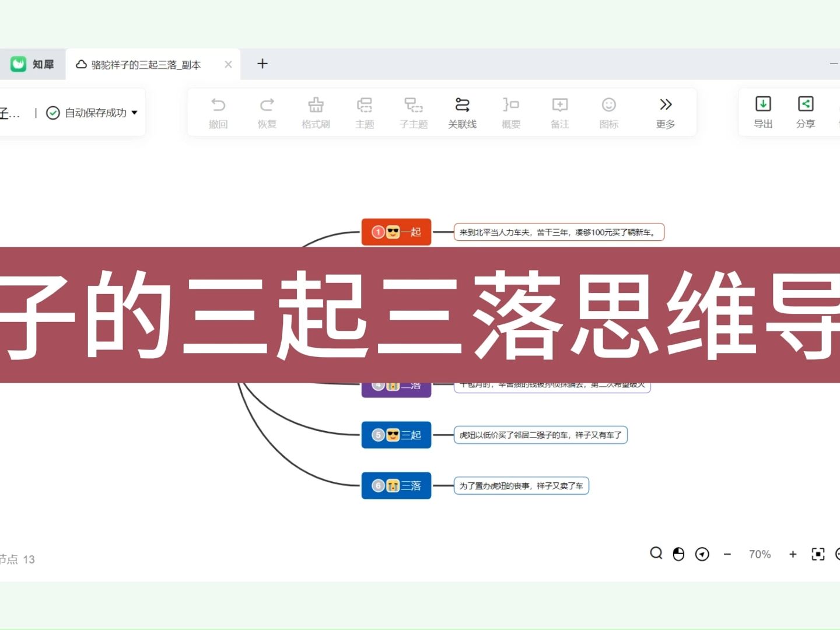
Task: Zoom in with the plus button
Action: 793,554
